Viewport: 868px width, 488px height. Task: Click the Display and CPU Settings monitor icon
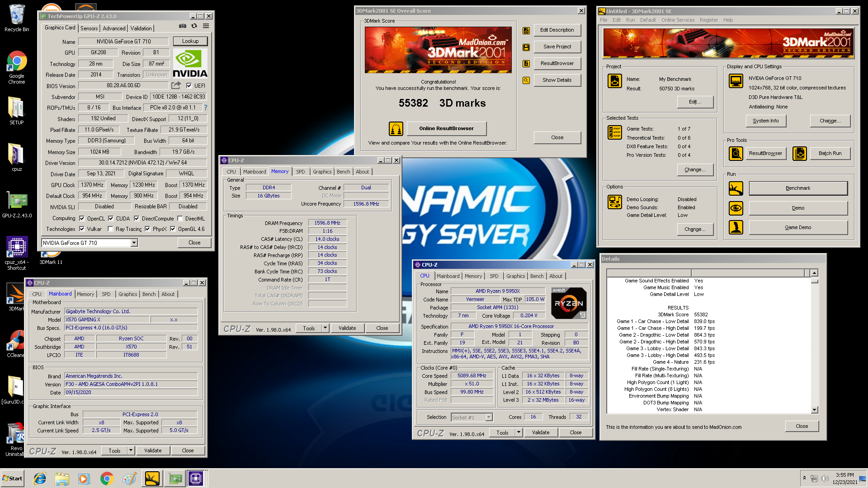pyautogui.click(x=736, y=81)
